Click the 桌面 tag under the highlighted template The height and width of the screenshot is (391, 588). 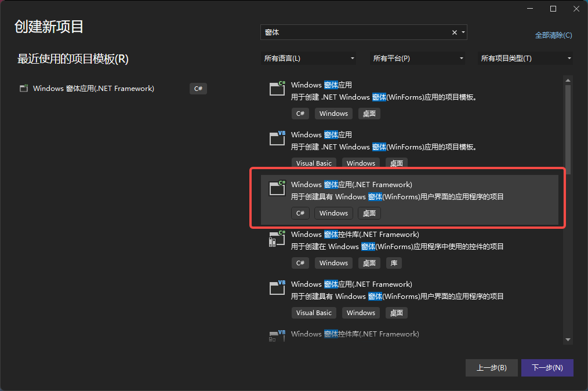coord(369,213)
